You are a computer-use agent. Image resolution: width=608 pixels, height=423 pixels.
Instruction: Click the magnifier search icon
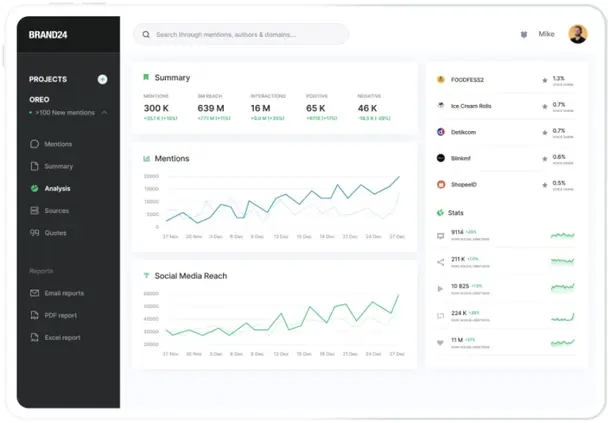click(x=146, y=34)
